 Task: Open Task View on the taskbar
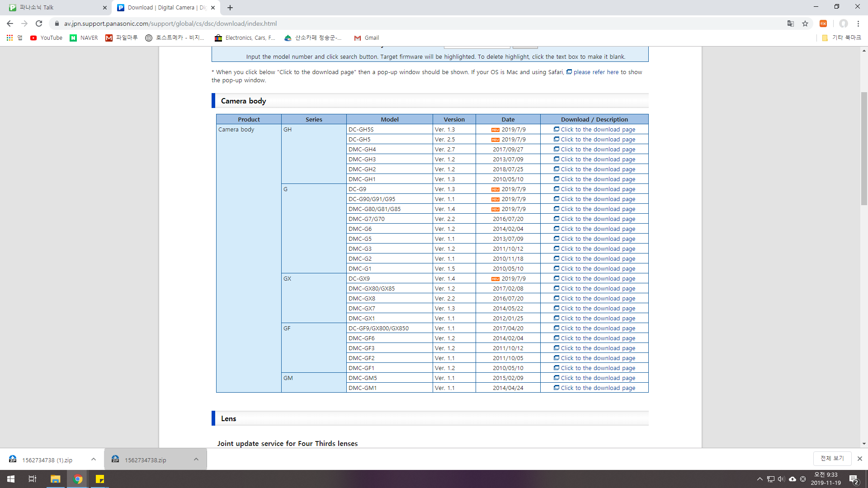pyautogui.click(x=33, y=479)
